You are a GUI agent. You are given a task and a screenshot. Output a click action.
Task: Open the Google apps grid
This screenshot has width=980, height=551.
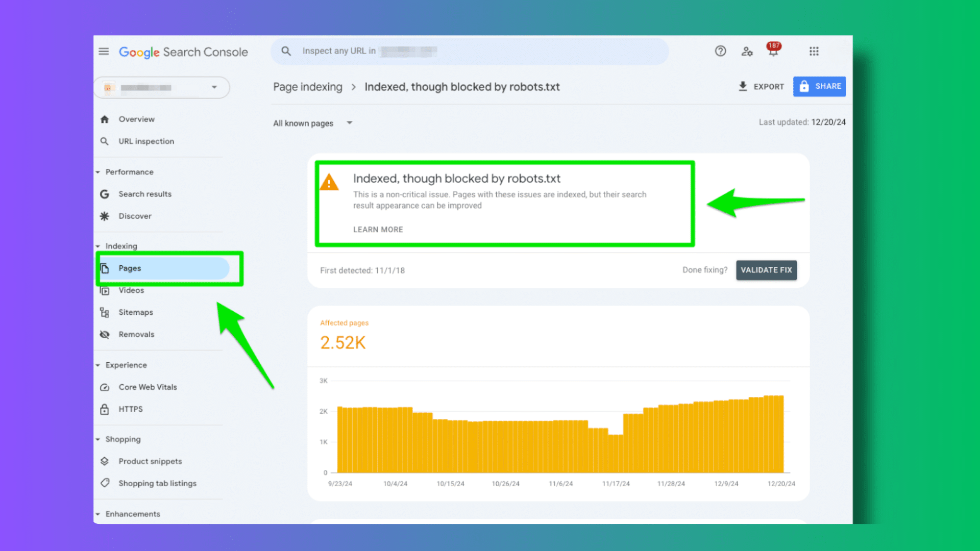coord(814,51)
